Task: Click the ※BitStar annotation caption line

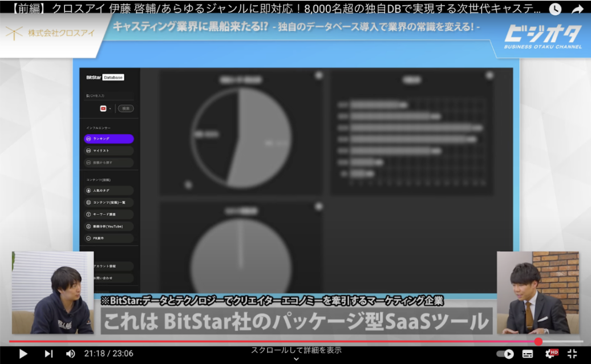Action: (x=272, y=301)
